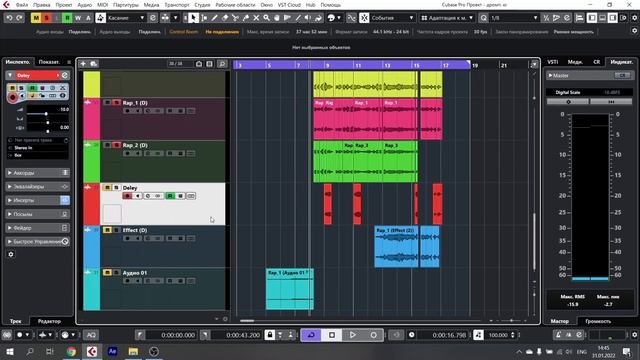This screenshot has height=360, width=640.
Task: Open the Адаптация grid type dropdown
Action: coord(447,18)
